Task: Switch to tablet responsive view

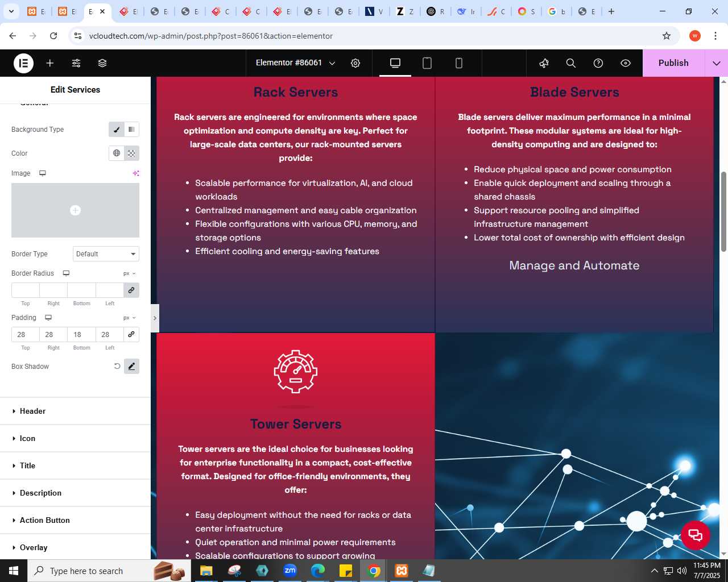Action: [427, 63]
